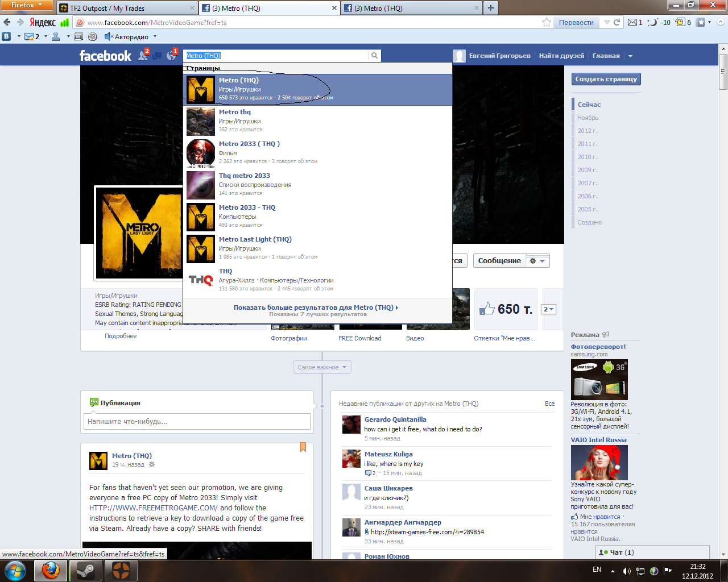Click the Samsung camera ad image
The image size is (728, 582).
(599, 380)
